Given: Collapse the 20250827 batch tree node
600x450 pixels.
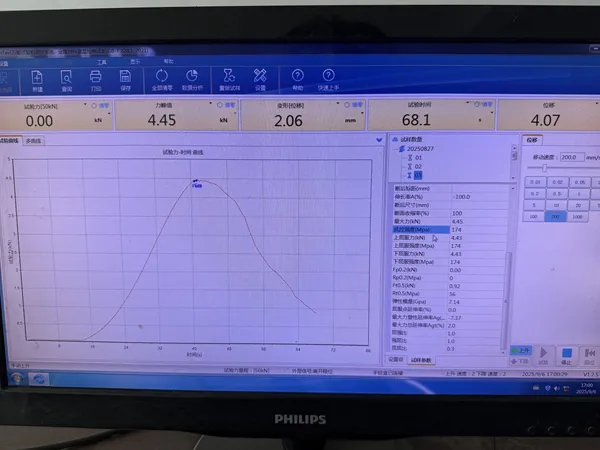Looking at the screenshot, I should coord(401,148).
